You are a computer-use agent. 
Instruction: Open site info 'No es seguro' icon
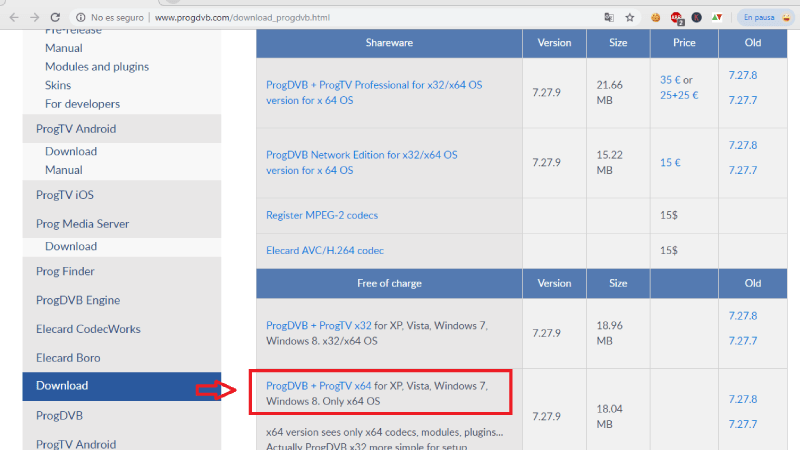point(81,17)
